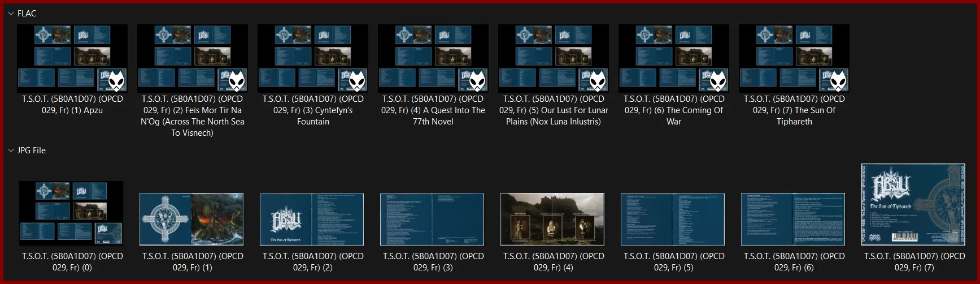
Task: Click foobar2000 overlay icon on 77th Novel file
Action: point(477,81)
